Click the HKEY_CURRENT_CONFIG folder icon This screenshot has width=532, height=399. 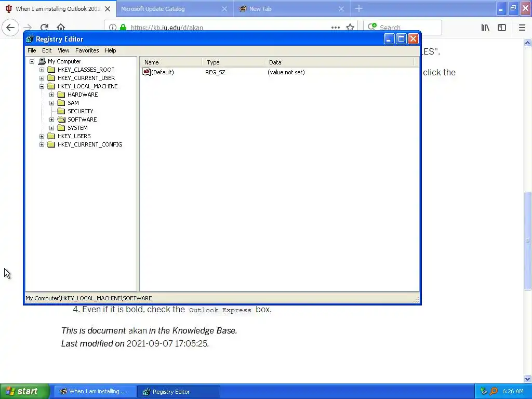coord(51,144)
